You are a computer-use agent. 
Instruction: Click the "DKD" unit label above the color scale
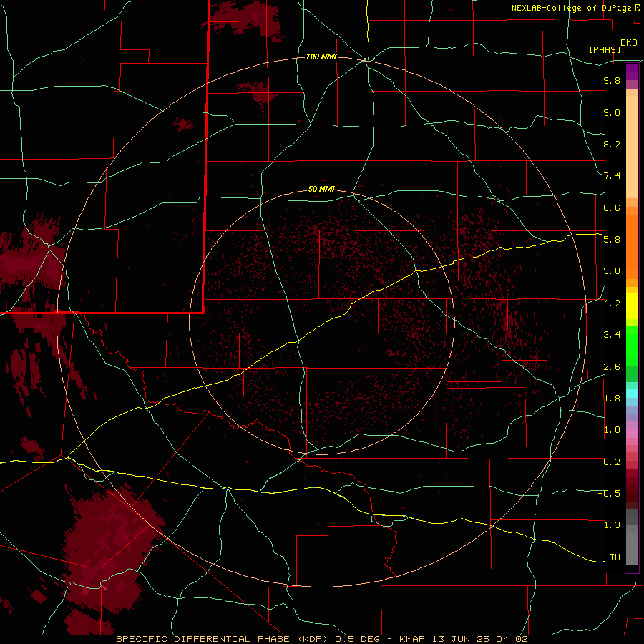629,43
